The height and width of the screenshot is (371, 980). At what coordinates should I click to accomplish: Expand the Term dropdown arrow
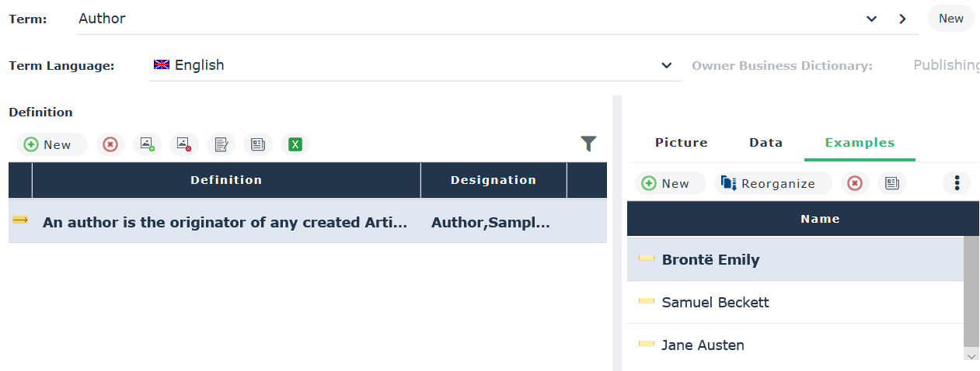(871, 19)
